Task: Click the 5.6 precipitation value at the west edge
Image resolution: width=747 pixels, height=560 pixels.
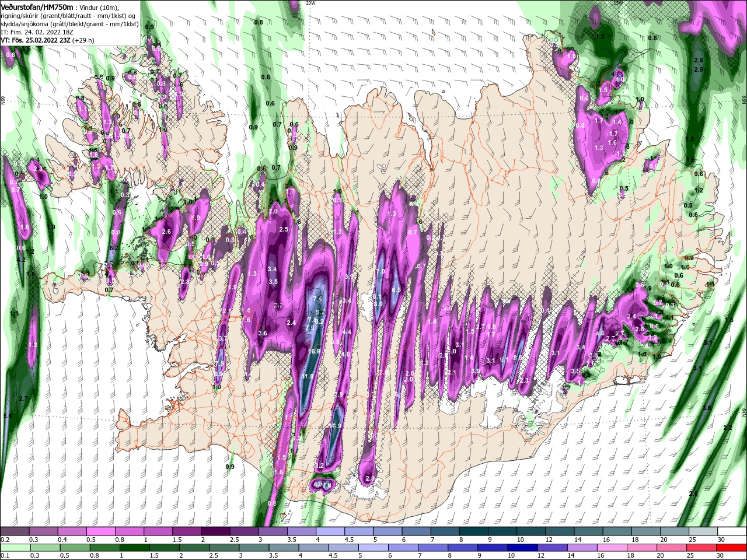Action: 8,416
